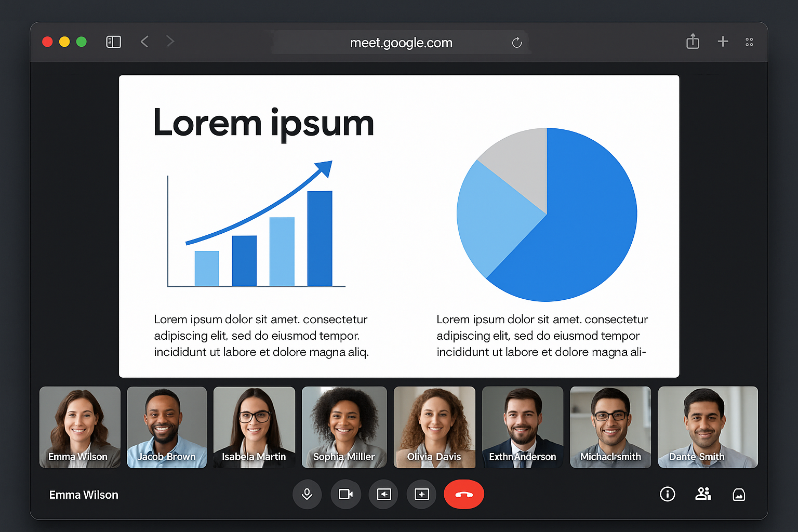The width and height of the screenshot is (798, 532).
Task: Click the add tile icon in call controls
Action: pyautogui.click(x=421, y=494)
